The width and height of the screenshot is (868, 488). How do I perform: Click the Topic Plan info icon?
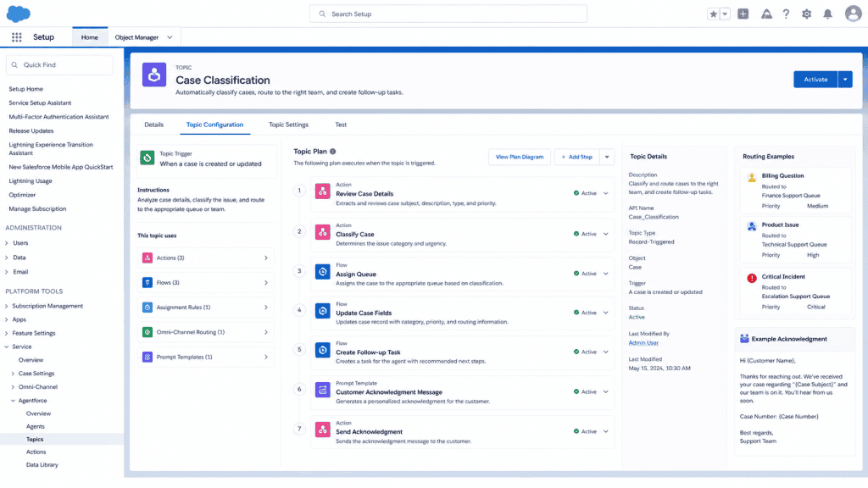coord(332,151)
